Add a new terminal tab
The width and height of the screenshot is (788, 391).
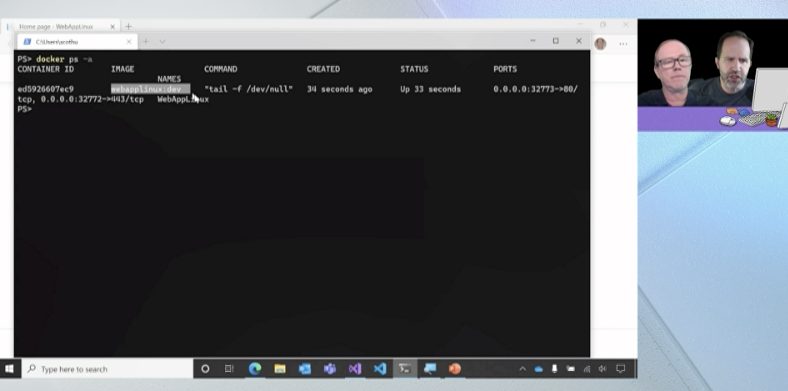146,42
